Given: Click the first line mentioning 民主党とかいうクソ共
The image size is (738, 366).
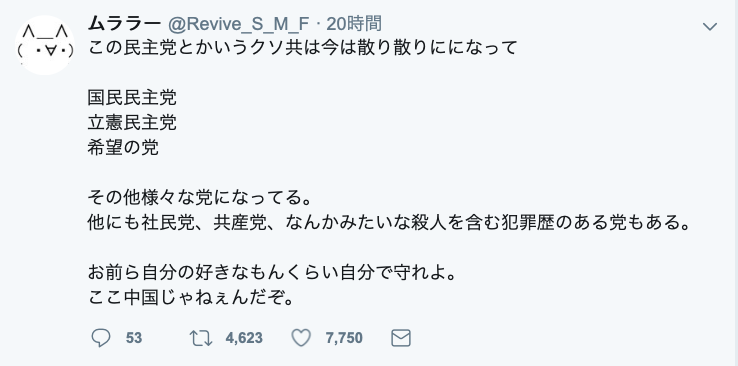Looking at the screenshot, I should pyautogui.click(x=303, y=48).
